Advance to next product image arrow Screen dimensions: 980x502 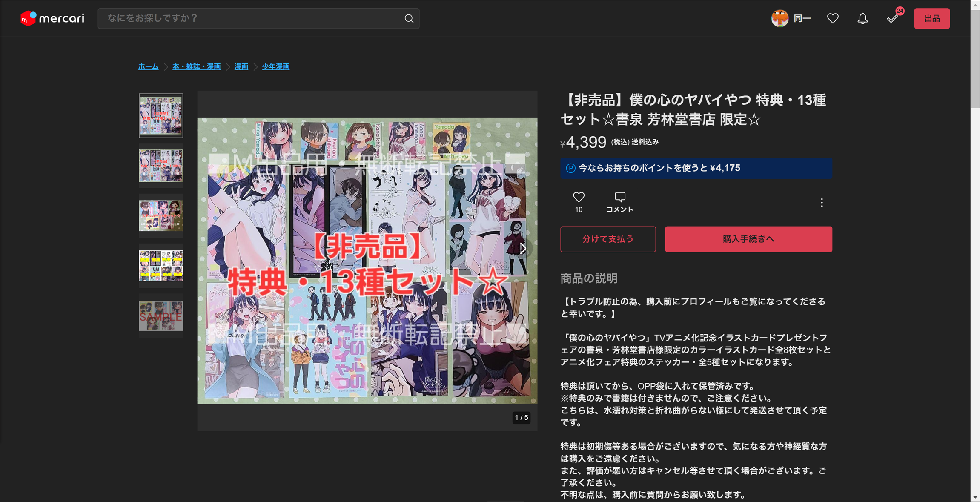click(523, 249)
